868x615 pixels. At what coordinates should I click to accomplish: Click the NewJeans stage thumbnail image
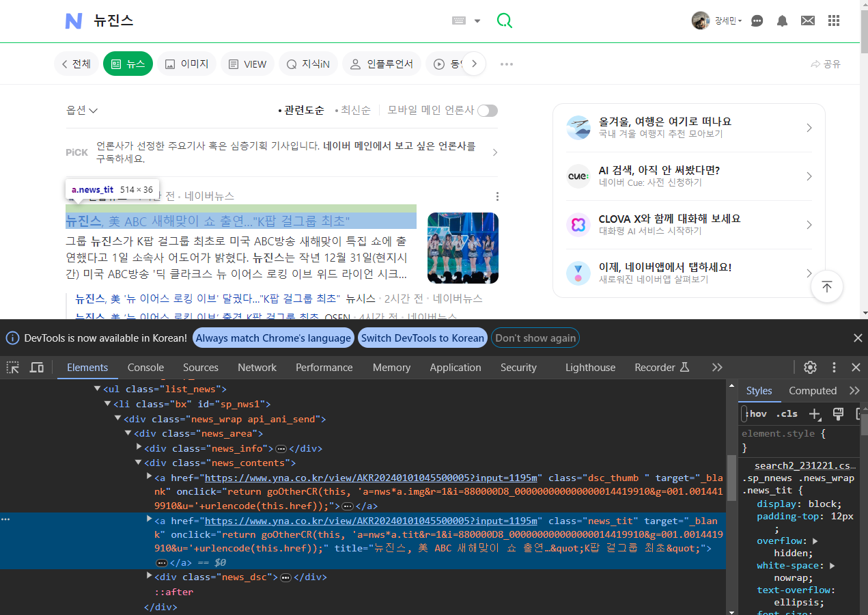coord(463,248)
